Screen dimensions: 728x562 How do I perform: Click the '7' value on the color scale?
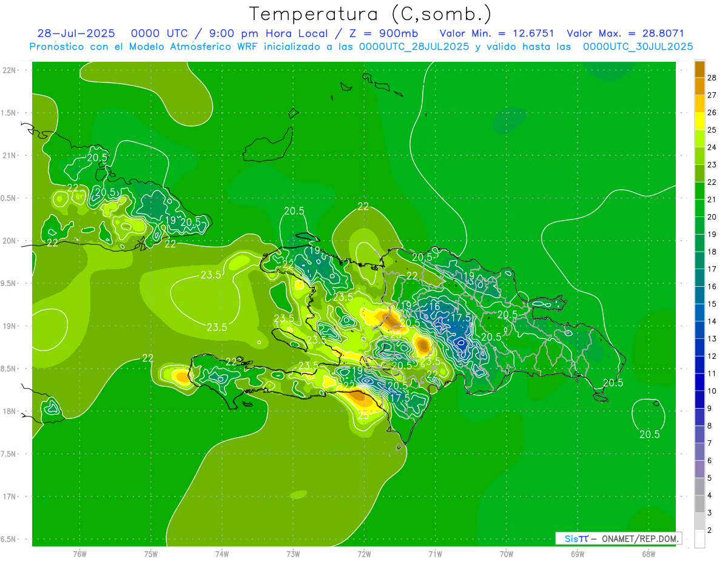[x=710, y=443]
